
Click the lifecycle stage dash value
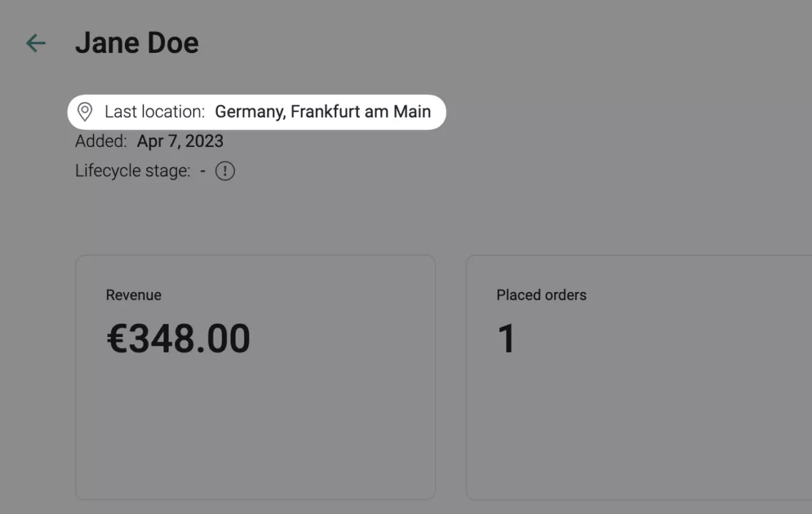(203, 171)
